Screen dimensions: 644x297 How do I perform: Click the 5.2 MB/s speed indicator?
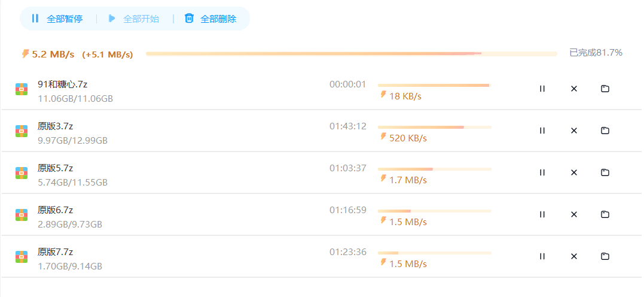48,54
